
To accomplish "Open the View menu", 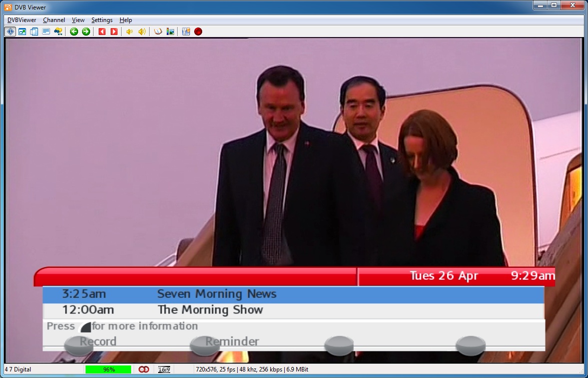I will [x=78, y=20].
